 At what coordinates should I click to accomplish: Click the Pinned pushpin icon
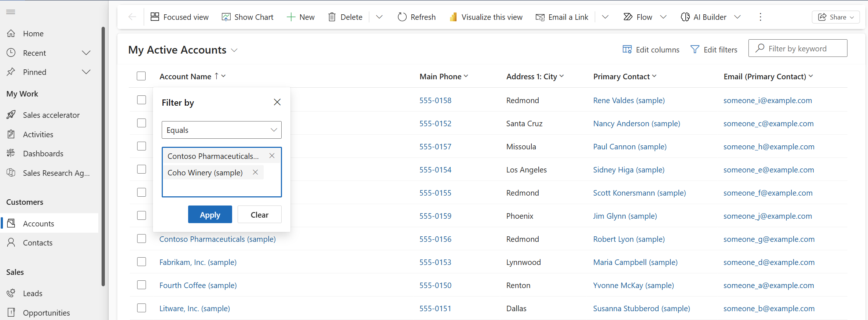(x=11, y=72)
